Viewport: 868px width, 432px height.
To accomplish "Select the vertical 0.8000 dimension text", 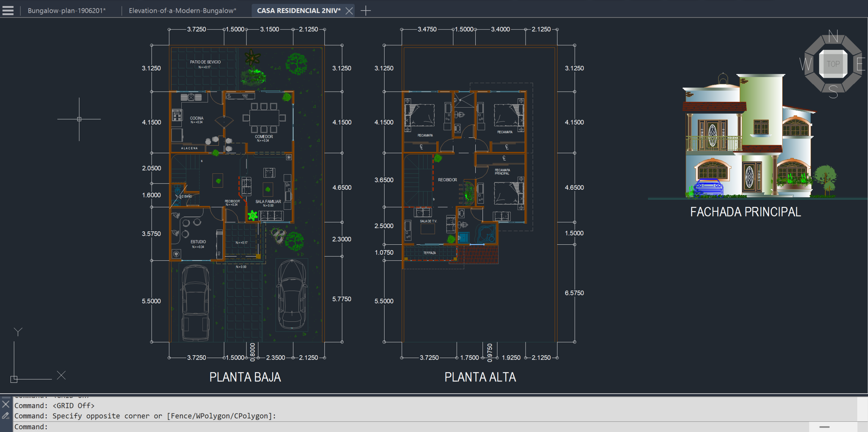I will pos(252,352).
